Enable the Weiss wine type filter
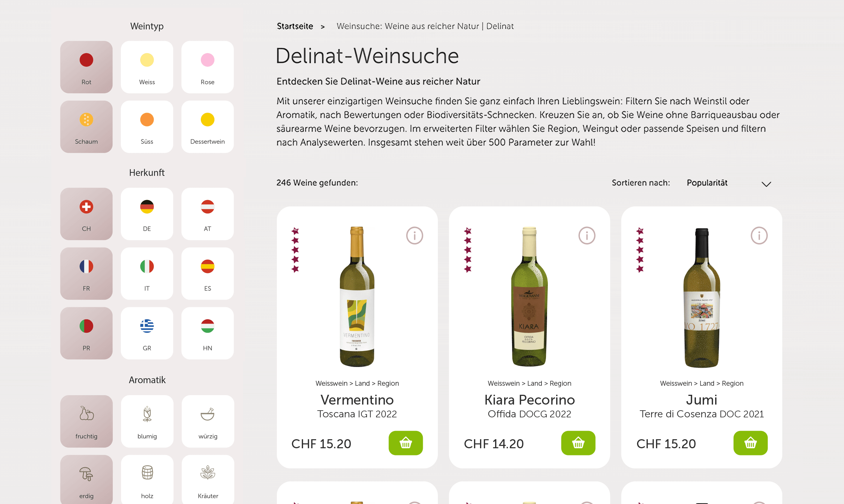The height and width of the screenshot is (504, 844). [147, 67]
